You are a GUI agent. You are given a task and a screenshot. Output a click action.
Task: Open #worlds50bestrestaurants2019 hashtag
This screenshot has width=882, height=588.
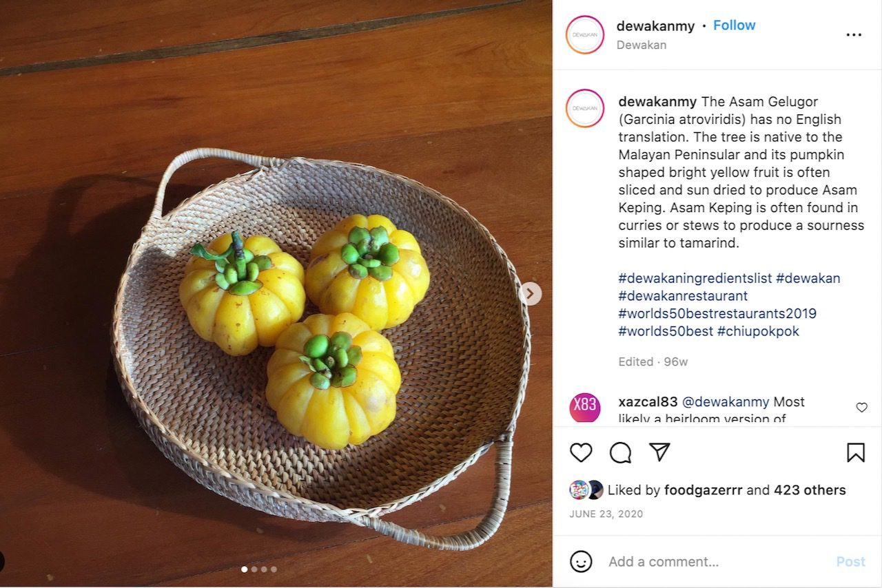click(717, 313)
